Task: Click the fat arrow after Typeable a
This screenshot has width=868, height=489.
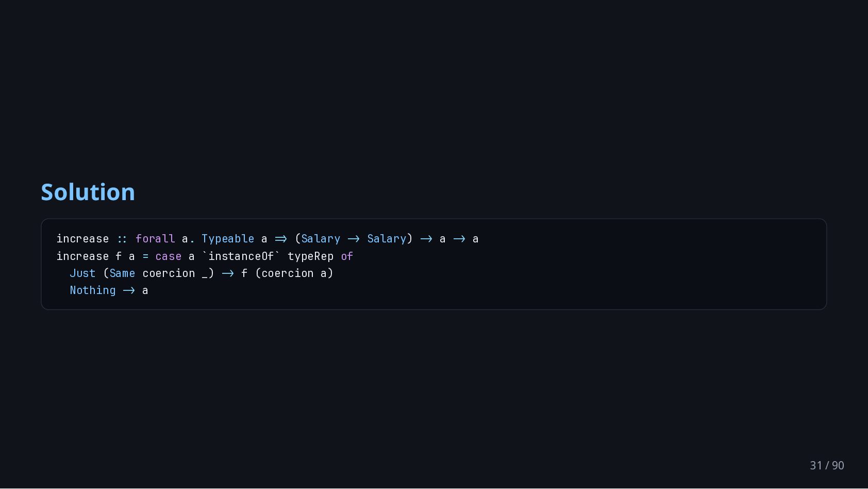Action: (x=281, y=239)
